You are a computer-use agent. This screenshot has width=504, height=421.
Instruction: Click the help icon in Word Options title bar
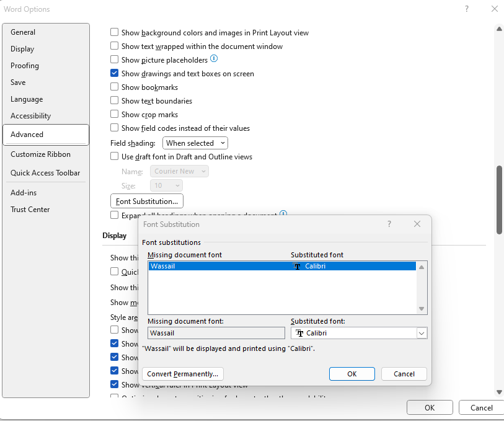(x=467, y=9)
